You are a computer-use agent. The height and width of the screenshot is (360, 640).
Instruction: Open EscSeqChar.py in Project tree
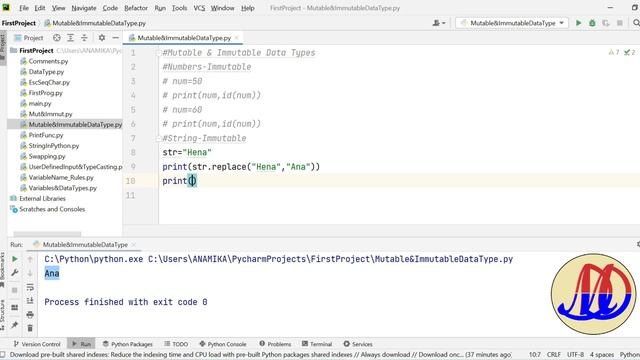point(49,82)
